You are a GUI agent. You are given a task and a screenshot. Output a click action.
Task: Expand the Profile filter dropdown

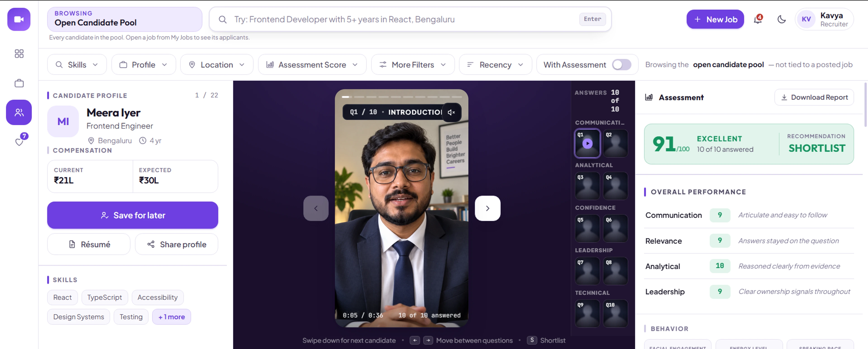click(143, 64)
